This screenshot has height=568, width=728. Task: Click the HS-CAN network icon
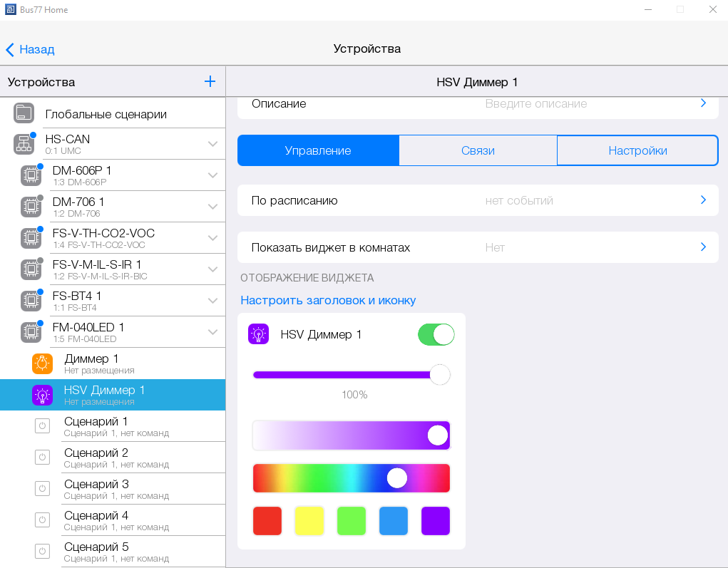[x=24, y=144]
